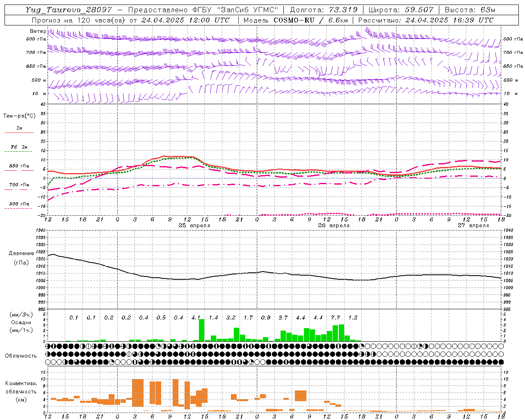Click the red '2м' legend line sample
525x420 pixels.
pos(19,132)
